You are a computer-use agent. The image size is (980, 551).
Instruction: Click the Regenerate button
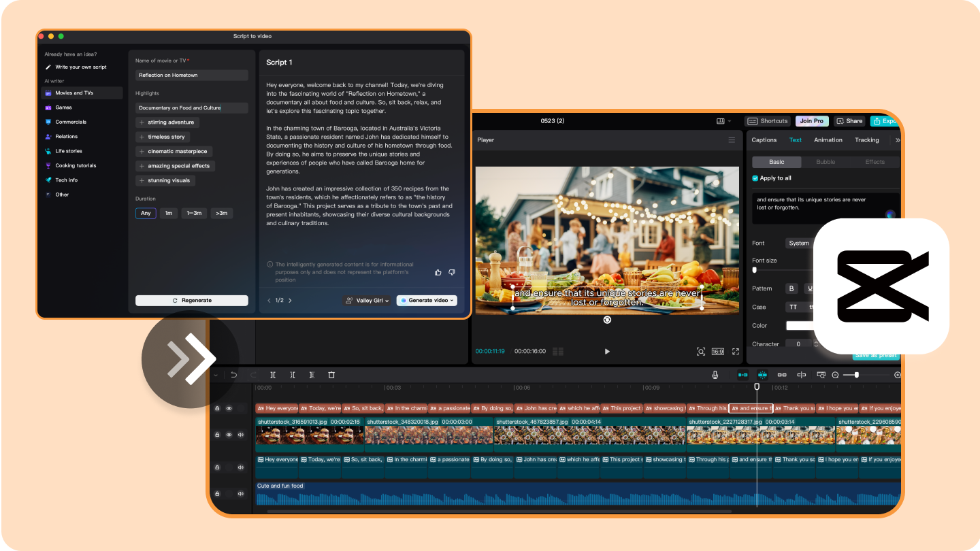[x=191, y=300]
